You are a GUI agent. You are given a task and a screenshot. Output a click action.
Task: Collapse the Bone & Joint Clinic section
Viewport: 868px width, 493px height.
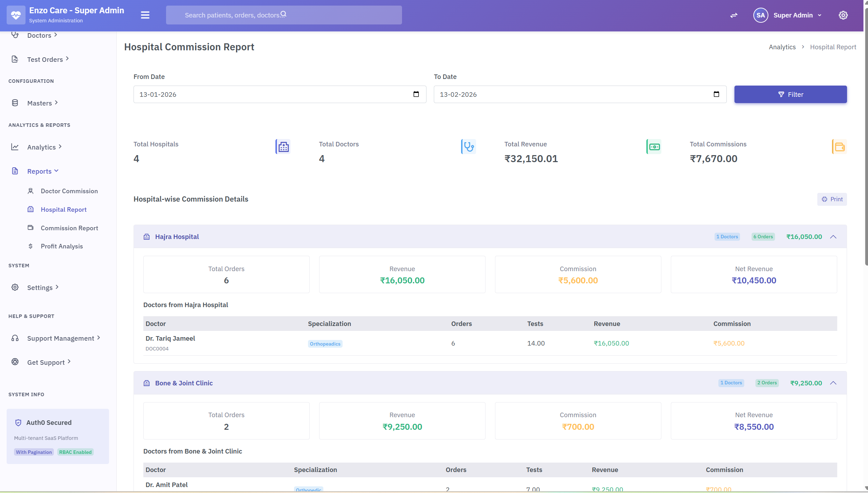[x=833, y=383]
